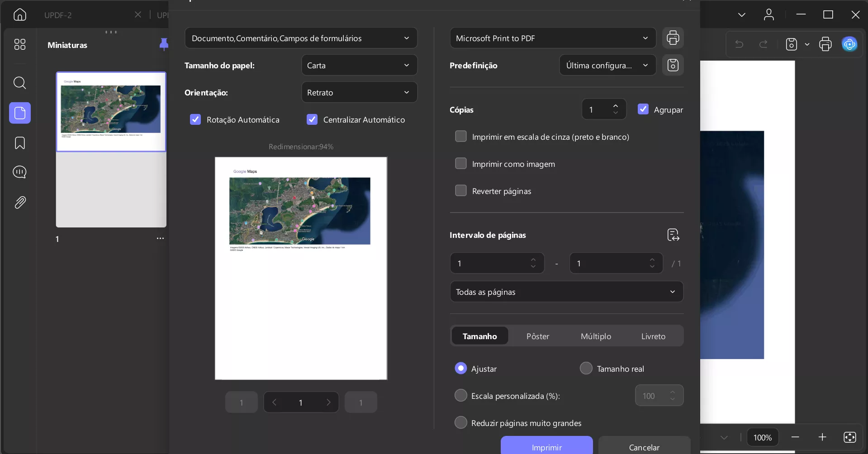This screenshot has height=454, width=868.
Task: Expand the save options dropdown arrow
Action: click(x=807, y=44)
